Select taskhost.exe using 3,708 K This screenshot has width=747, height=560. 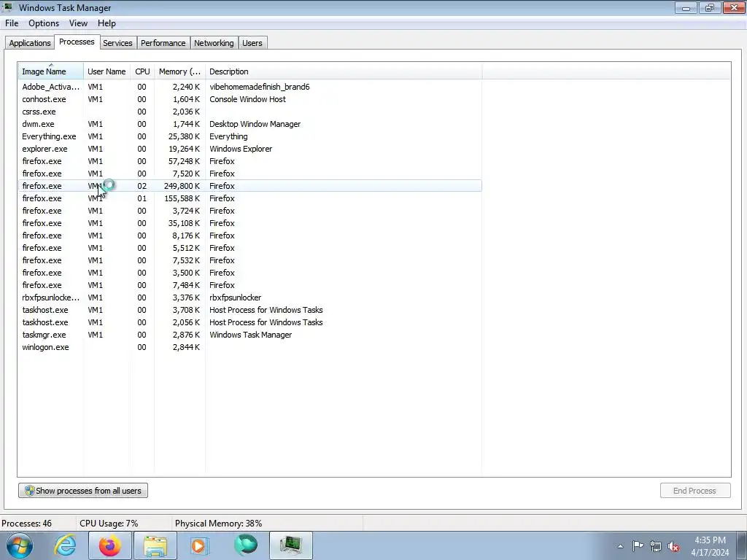(250, 309)
